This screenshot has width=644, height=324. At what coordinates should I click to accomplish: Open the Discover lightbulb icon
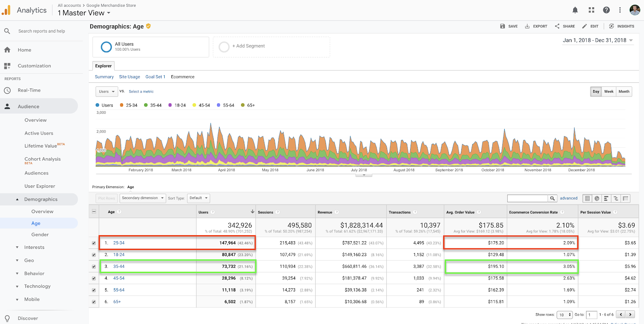(7, 318)
